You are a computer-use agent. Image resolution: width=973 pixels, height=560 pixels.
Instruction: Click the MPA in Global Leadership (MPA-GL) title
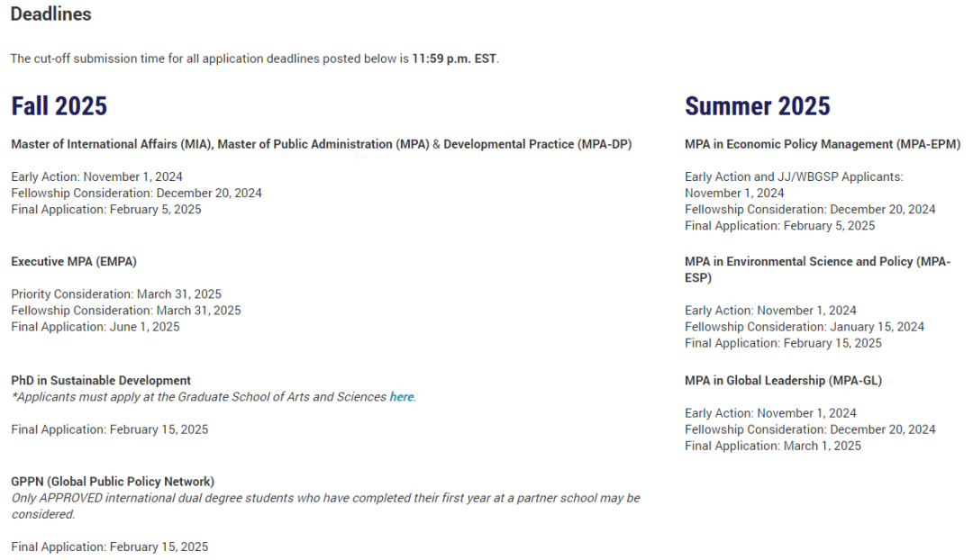pos(783,381)
